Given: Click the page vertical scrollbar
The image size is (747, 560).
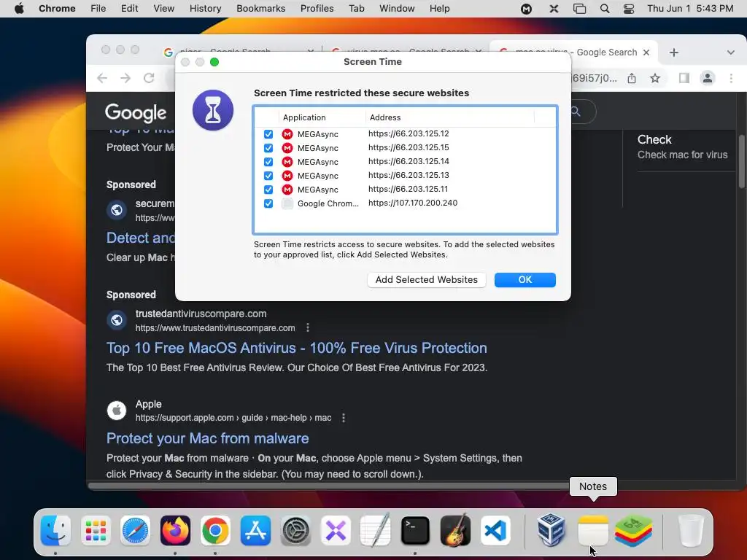Looking at the screenshot, I should [x=742, y=161].
